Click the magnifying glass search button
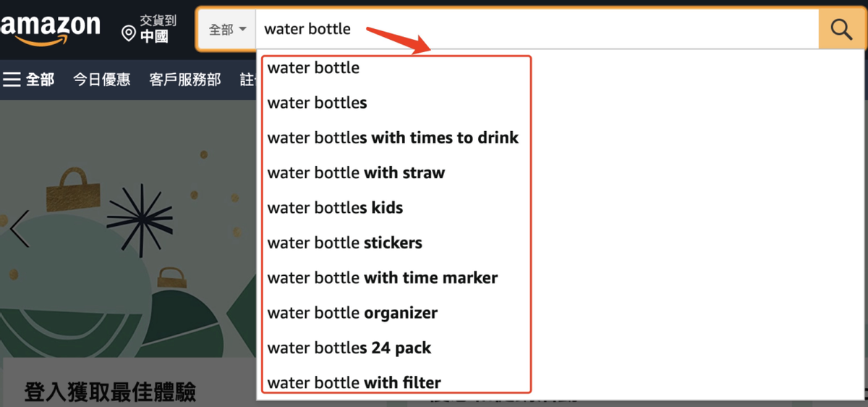Viewport: 868px width, 407px height. point(841,30)
